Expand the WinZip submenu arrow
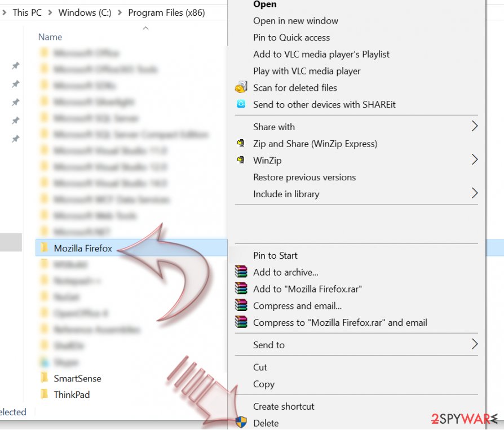 475,159
